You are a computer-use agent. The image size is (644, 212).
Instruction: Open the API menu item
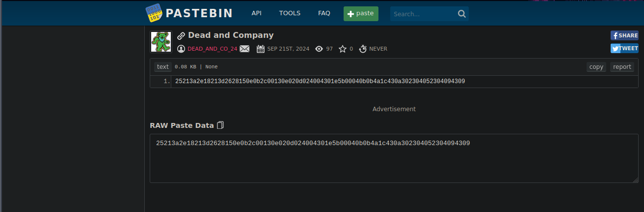pos(257,13)
